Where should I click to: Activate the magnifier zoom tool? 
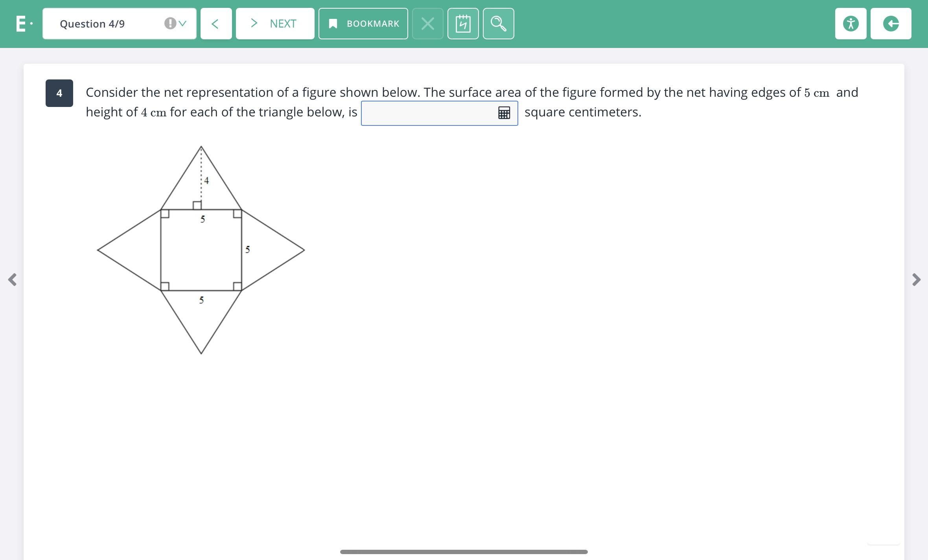point(498,24)
